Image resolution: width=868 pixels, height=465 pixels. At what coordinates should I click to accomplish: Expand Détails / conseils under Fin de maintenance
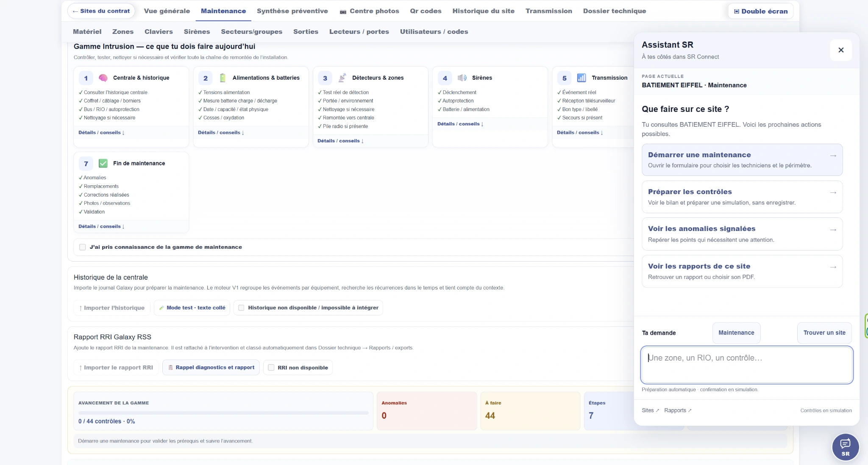(x=101, y=227)
